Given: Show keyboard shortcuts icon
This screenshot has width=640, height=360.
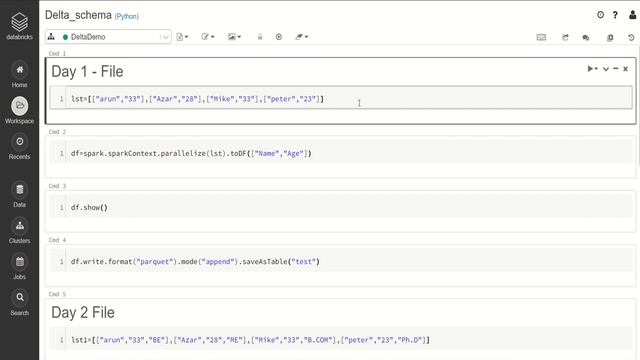Looking at the screenshot, I should (541, 37).
